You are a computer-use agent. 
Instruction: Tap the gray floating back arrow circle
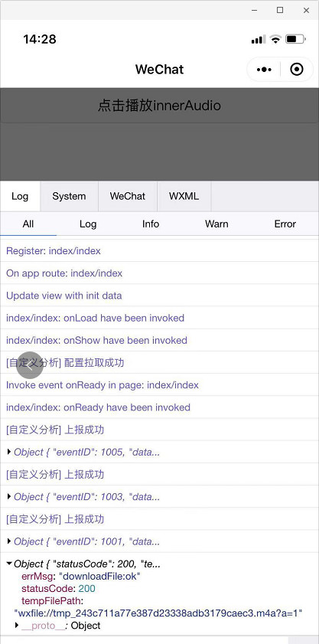(30, 364)
